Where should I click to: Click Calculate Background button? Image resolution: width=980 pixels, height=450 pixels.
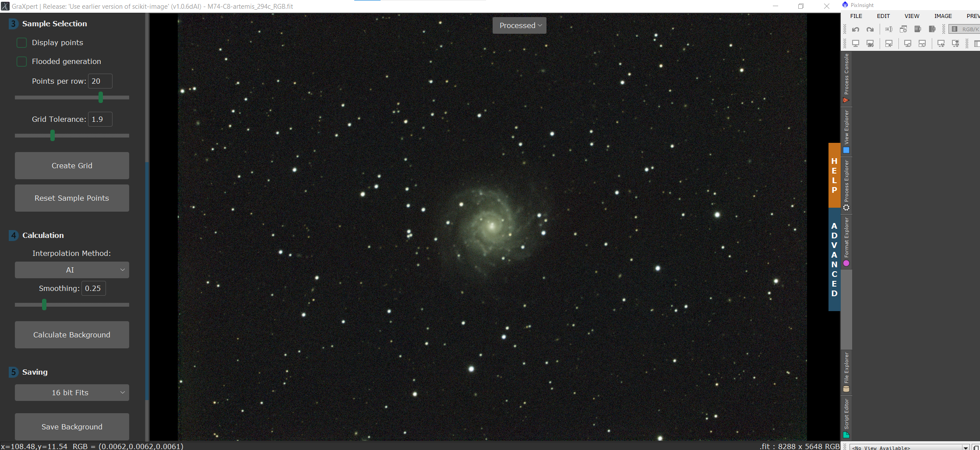pyautogui.click(x=72, y=335)
